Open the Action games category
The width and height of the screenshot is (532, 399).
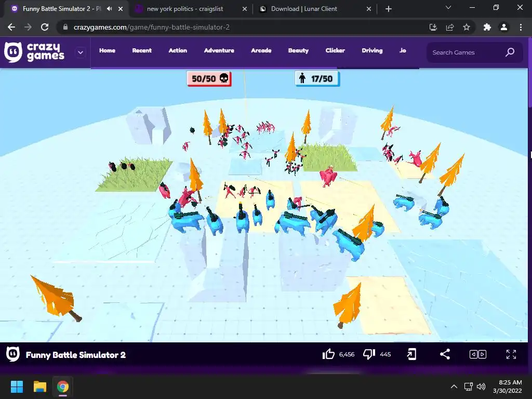(x=178, y=50)
